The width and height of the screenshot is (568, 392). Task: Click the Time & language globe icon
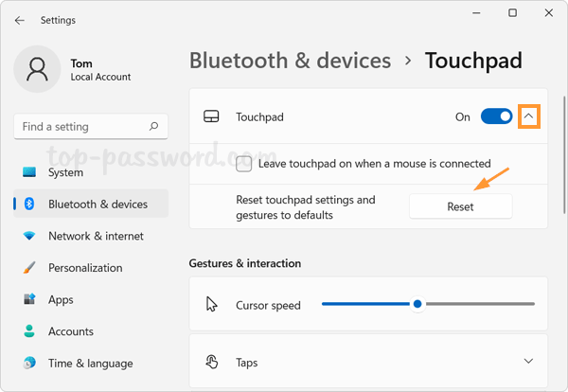point(29,364)
